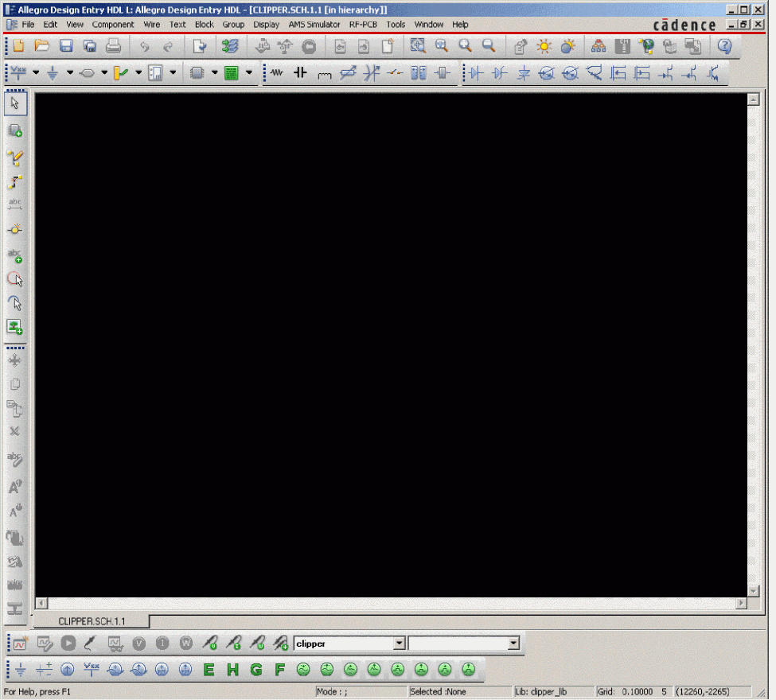The height and width of the screenshot is (700, 776).
Task: Open the Display menu
Action: (x=267, y=24)
